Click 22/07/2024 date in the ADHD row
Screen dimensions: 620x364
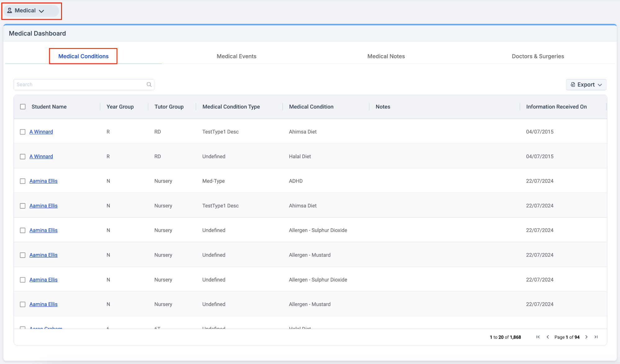(540, 181)
